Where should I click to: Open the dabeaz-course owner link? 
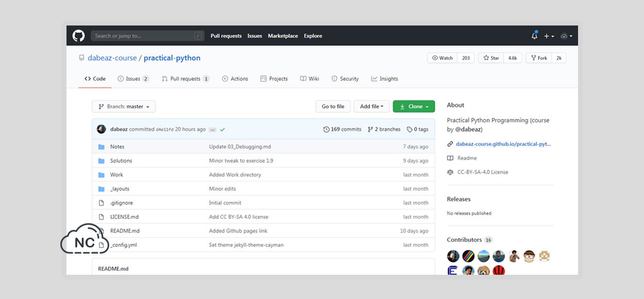pos(112,58)
